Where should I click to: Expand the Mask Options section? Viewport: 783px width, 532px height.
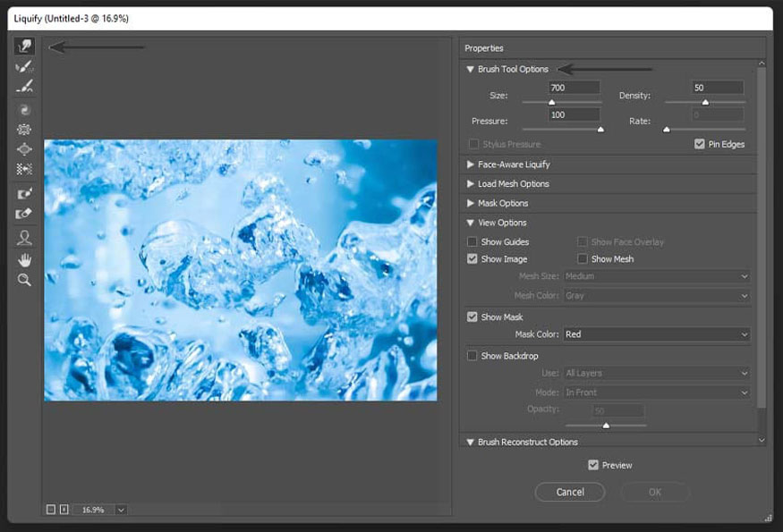pos(471,203)
